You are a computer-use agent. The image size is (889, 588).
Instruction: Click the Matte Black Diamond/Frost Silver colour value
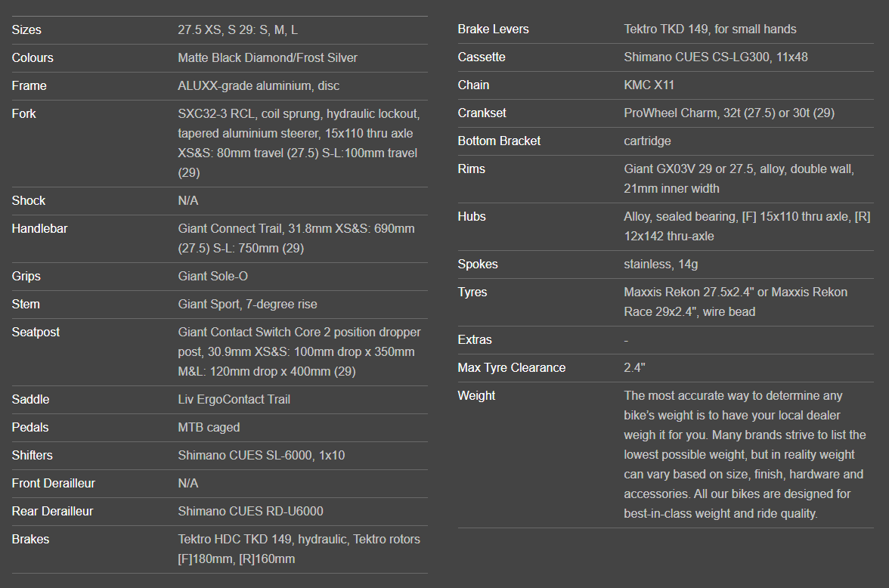pyautogui.click(x=268, y=58)
